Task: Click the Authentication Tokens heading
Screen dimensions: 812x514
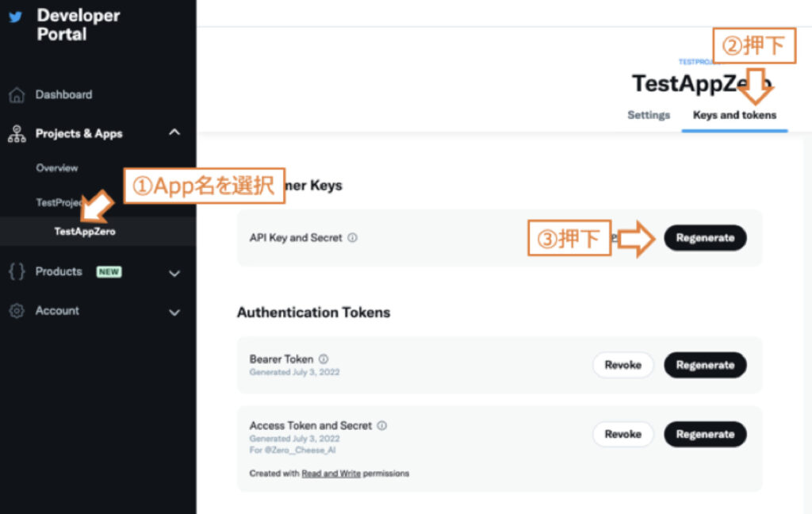Action: [313, 313]
